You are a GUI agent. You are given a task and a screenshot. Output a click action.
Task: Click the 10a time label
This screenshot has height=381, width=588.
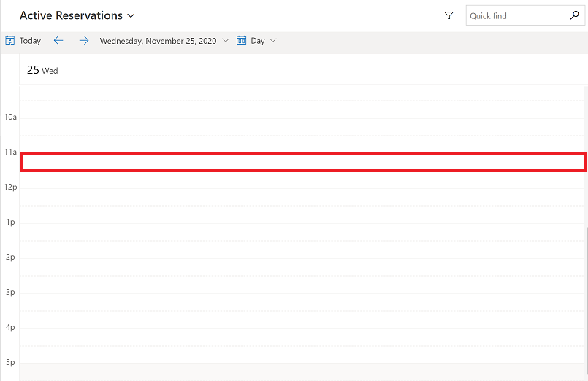[x=10, y=117]
